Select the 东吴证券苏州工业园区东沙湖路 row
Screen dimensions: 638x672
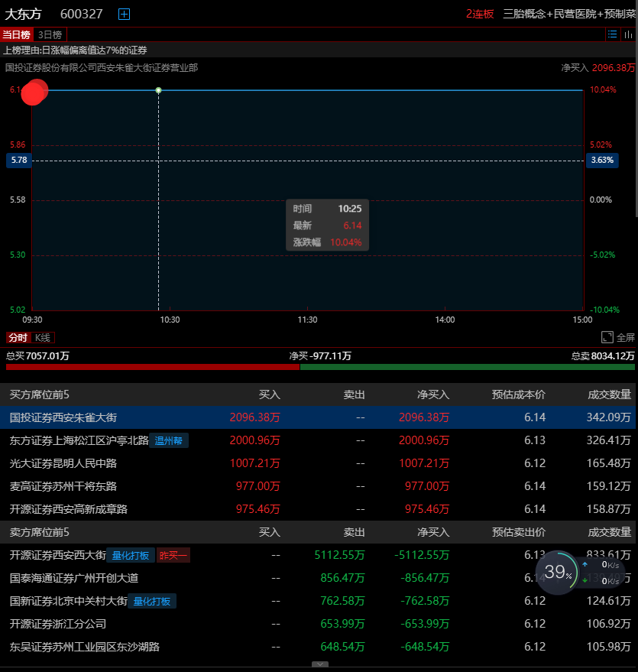(x=318, y=647)
